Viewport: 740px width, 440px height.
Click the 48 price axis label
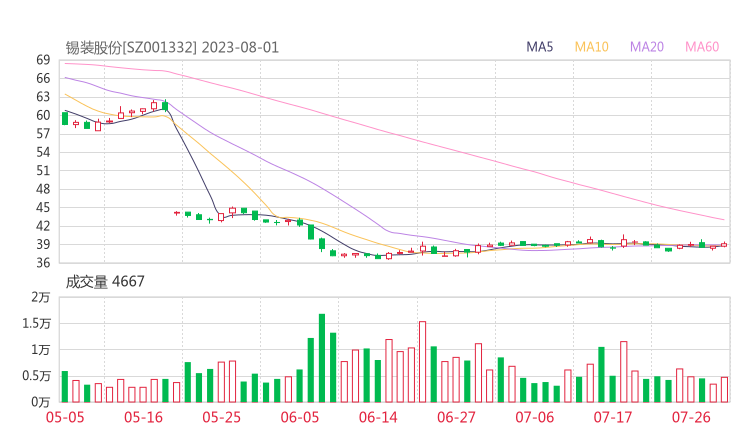[x=43, y=189]
